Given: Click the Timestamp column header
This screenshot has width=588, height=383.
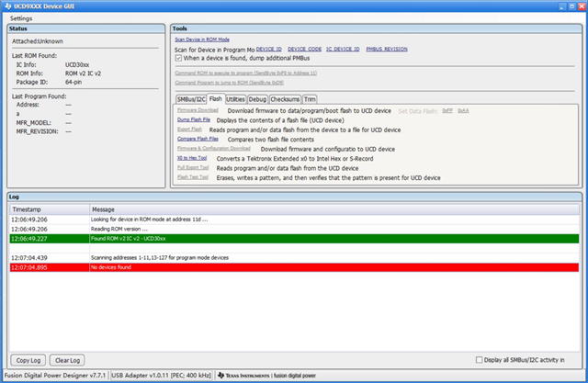Looking at the screenshot, I should pyautogui.click(x=50, y=209).
